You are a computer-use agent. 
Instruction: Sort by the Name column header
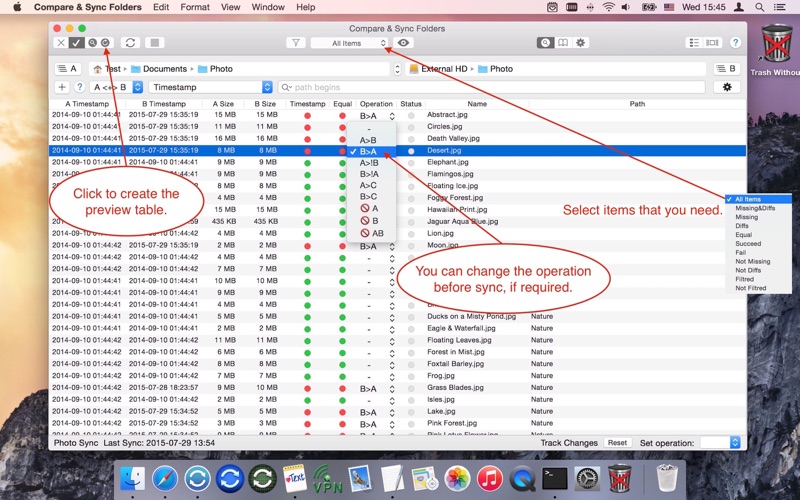[477, 104]
